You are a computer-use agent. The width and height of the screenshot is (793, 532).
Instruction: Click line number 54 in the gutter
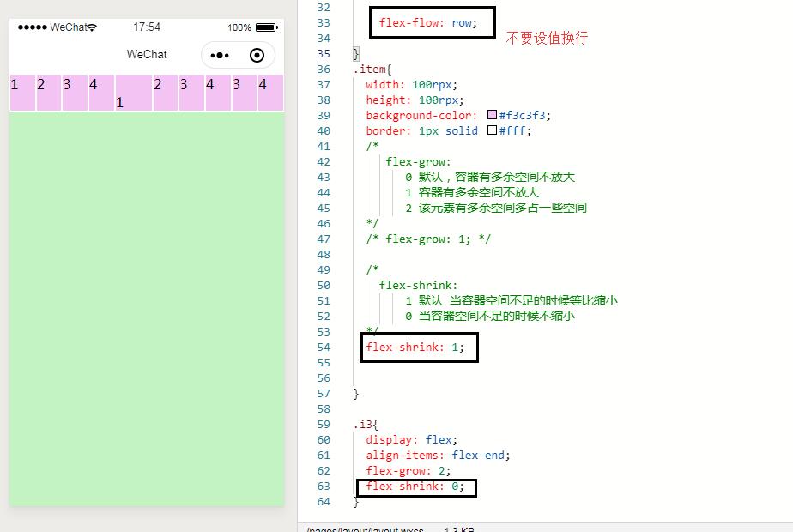[x=324, y=347]
